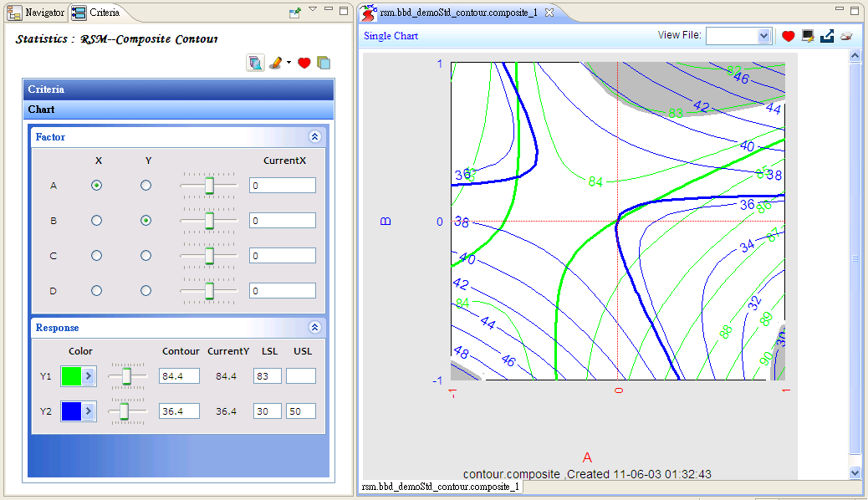
Task: Click the factor D CurrentX input field
Action: click(283, 291)
